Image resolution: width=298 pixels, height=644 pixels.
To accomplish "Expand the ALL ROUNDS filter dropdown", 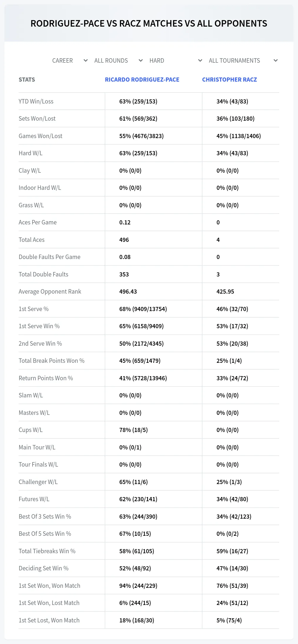I will pyautogui.click(x=119, y=61).
